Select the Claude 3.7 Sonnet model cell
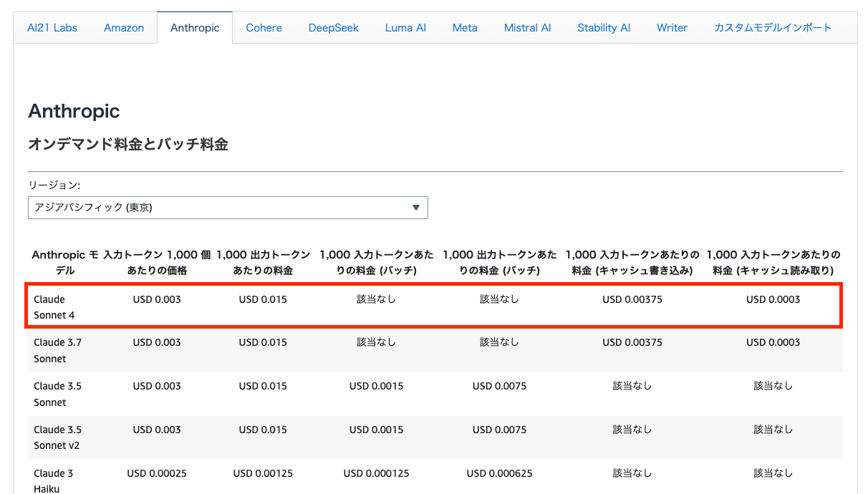This screenshot has width=868, height=494. click(57, 350)
